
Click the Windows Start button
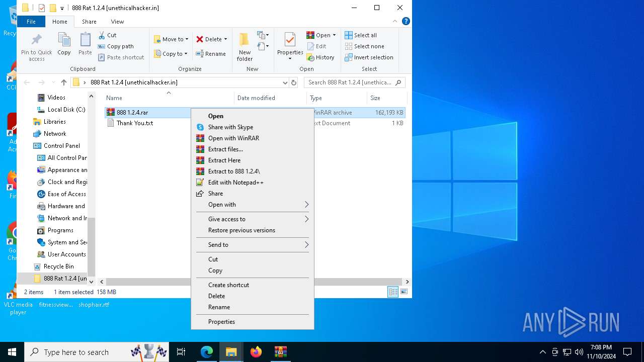[12, 352]
